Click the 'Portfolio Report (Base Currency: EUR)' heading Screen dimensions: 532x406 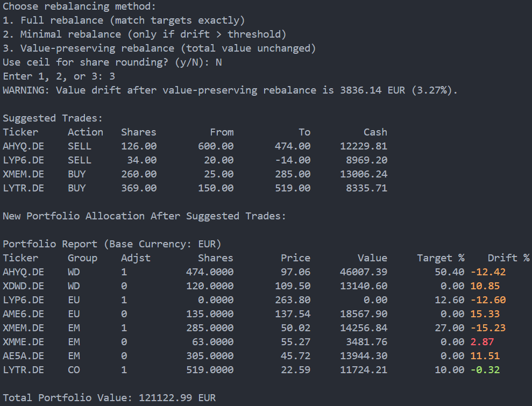[112, 244]
